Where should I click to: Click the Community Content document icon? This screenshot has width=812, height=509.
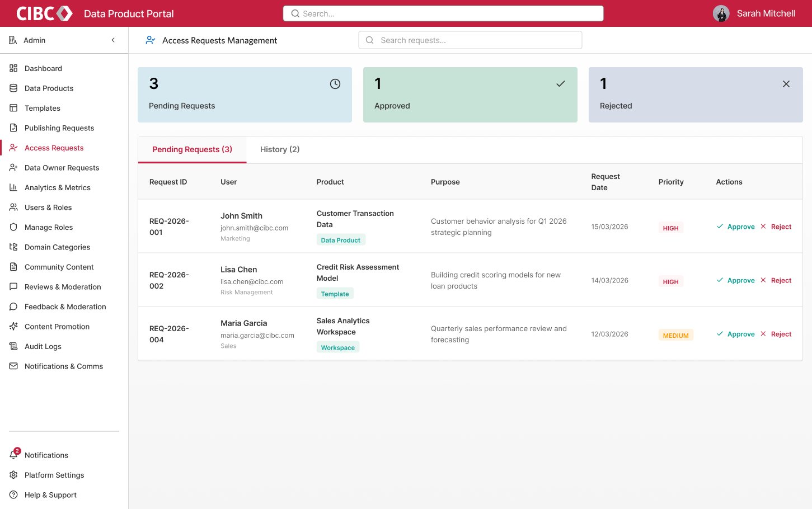13,267
